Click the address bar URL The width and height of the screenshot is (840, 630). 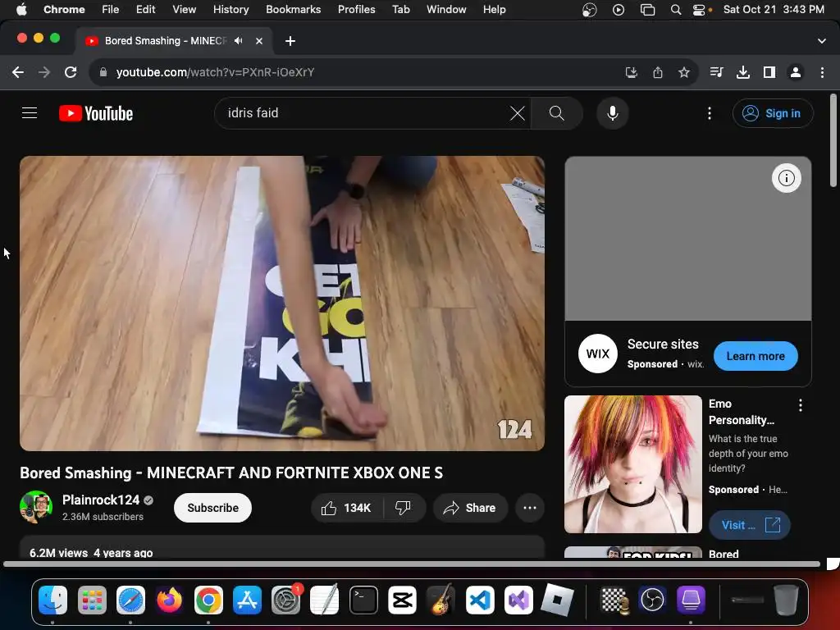pos(215,72)
